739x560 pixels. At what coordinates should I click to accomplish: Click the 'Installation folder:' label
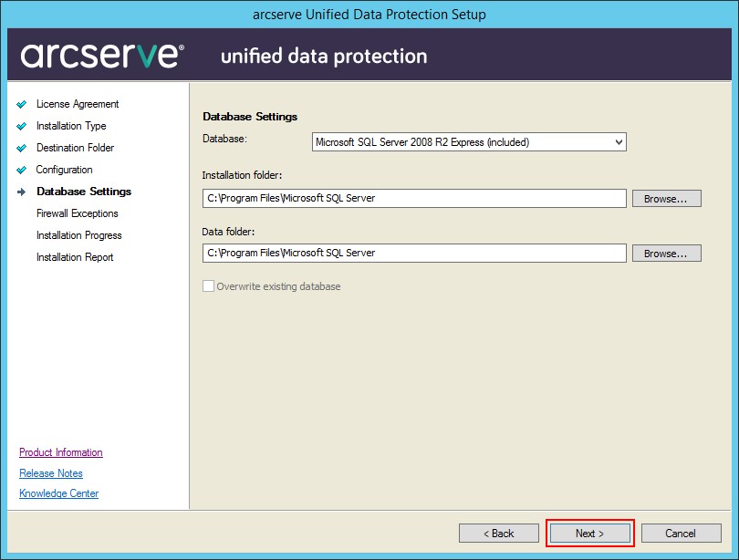coord(242,175)
